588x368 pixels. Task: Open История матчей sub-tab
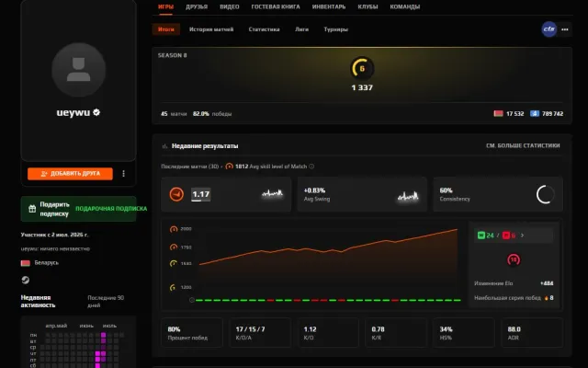211,29
